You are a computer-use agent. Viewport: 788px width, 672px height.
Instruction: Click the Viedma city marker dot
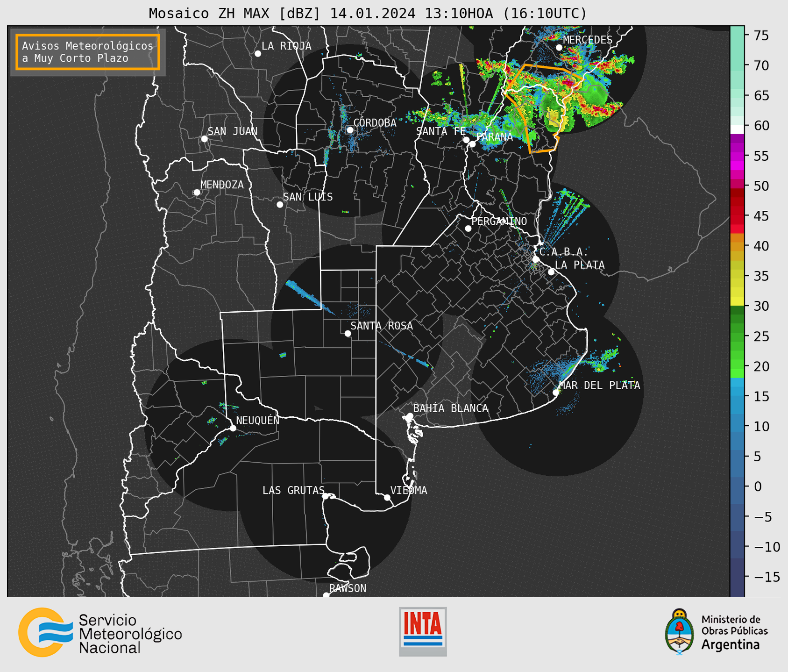click(387, 497)
